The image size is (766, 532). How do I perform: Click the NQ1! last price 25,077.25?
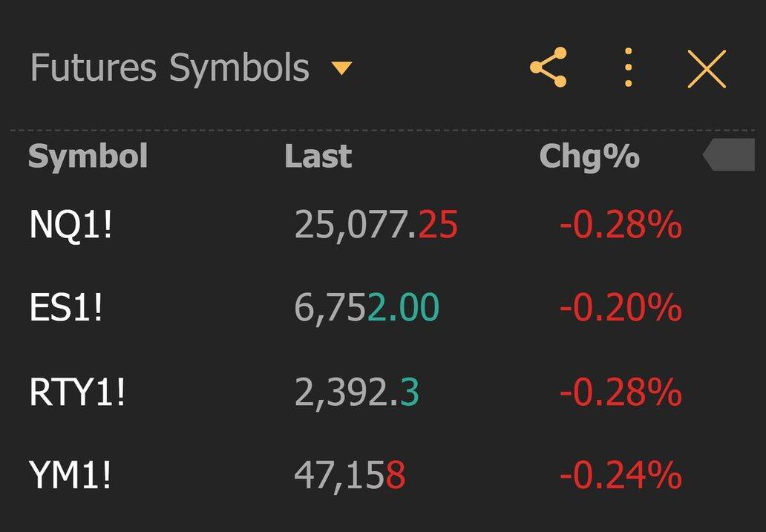376,225
